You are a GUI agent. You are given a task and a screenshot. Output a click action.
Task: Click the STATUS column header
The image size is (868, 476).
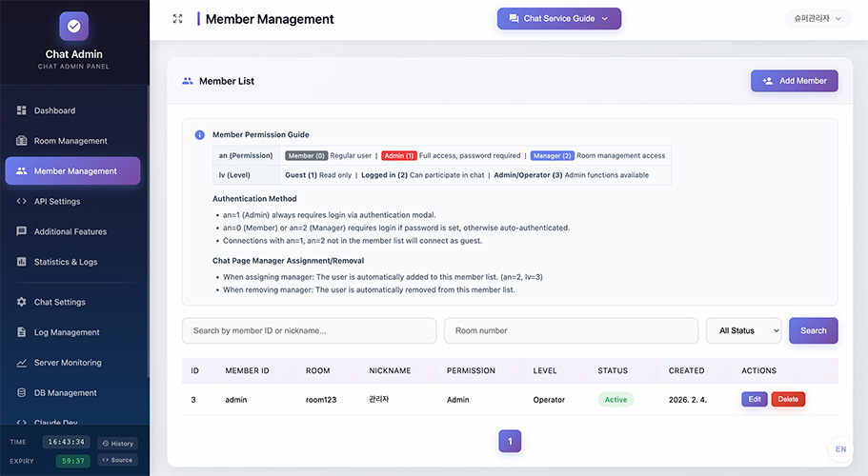(613, 371)
